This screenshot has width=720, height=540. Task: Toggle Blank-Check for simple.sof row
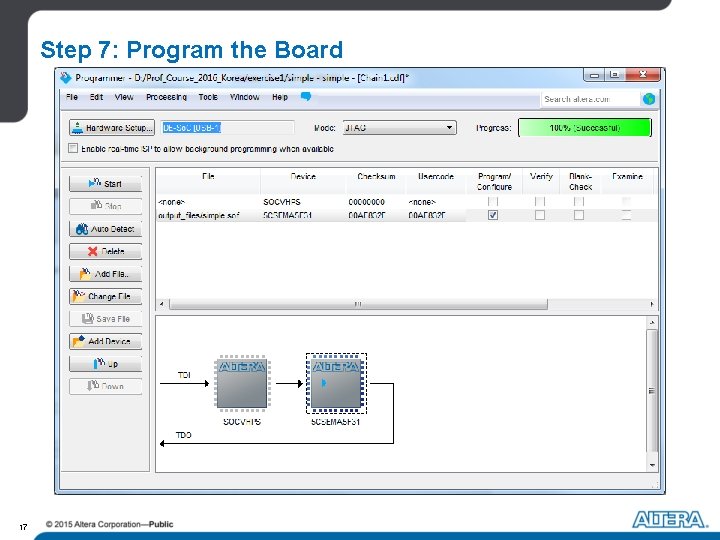579,215
